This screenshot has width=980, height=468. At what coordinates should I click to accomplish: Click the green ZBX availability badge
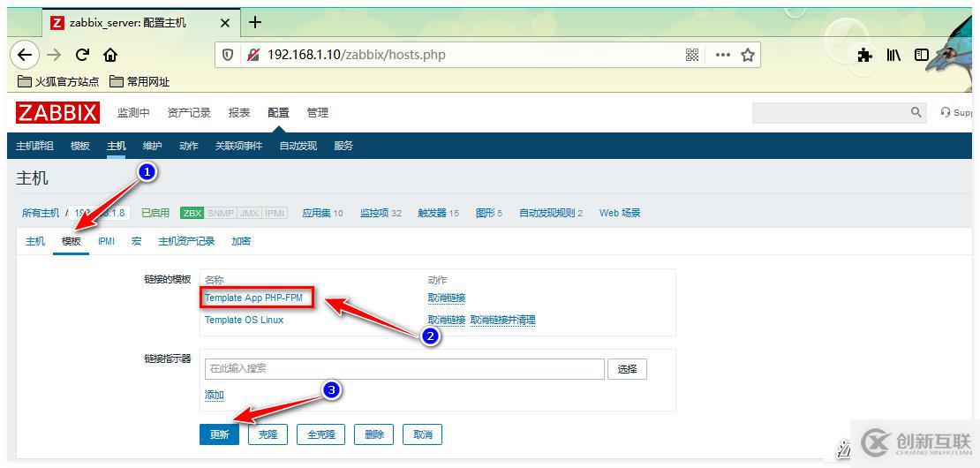coord(192,213)
